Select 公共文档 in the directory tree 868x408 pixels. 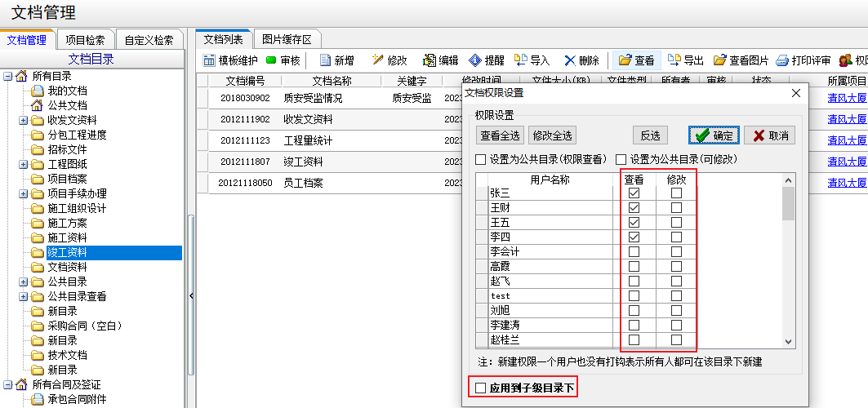(x=66, y=106)
